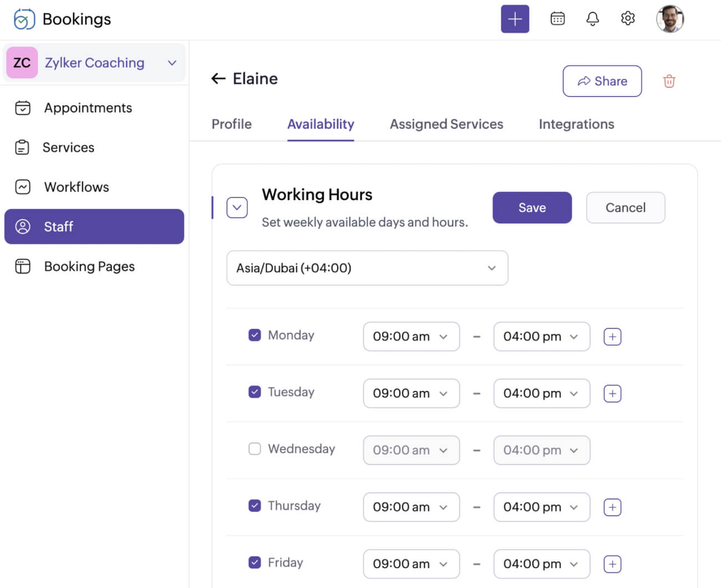Switch to the Assigned Services tab
Viewport: 721px width, 588px height.
coord(446,124)
